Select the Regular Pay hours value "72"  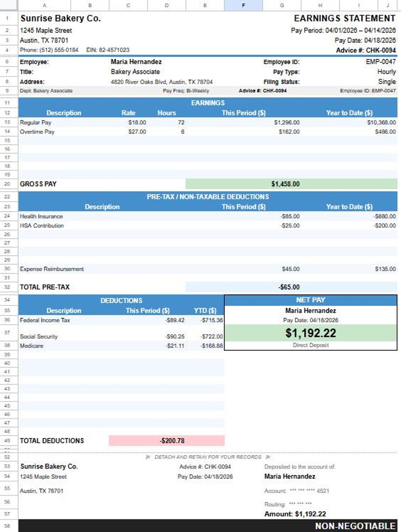point(181,123)
